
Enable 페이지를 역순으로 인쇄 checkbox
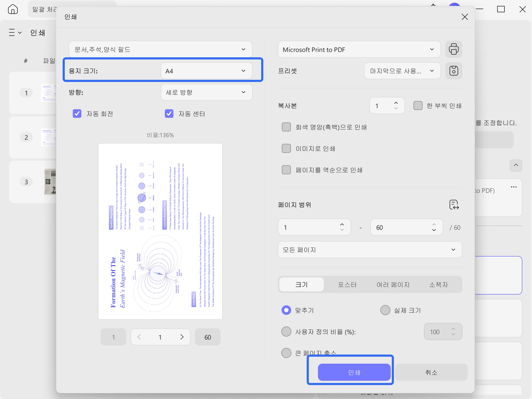tap(286, 170)
